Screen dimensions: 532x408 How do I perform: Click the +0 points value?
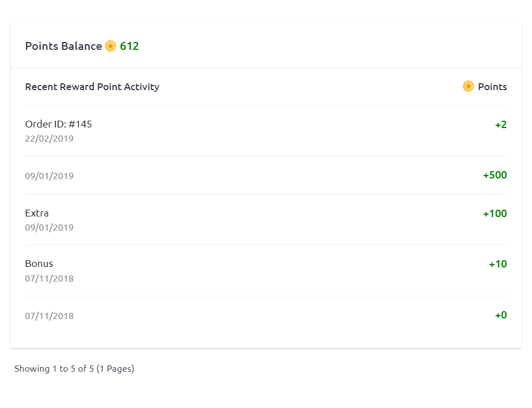501,315
